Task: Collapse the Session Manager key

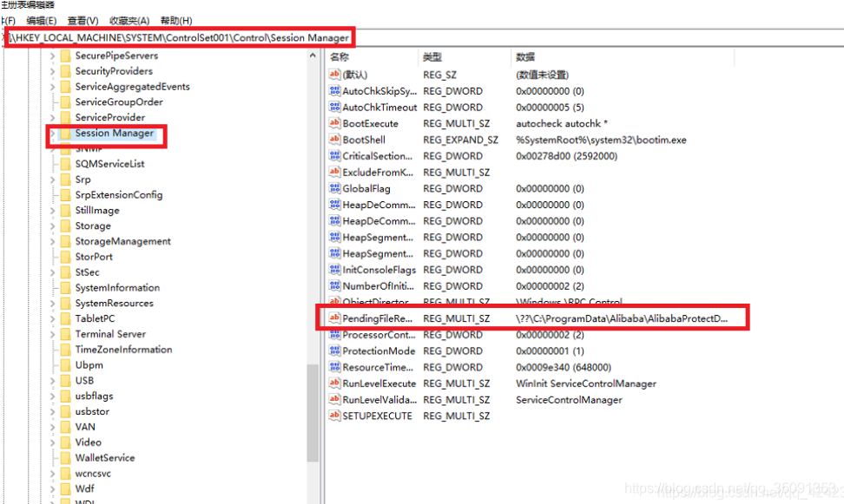Action: pyautogui.click(x=53, y=133)
